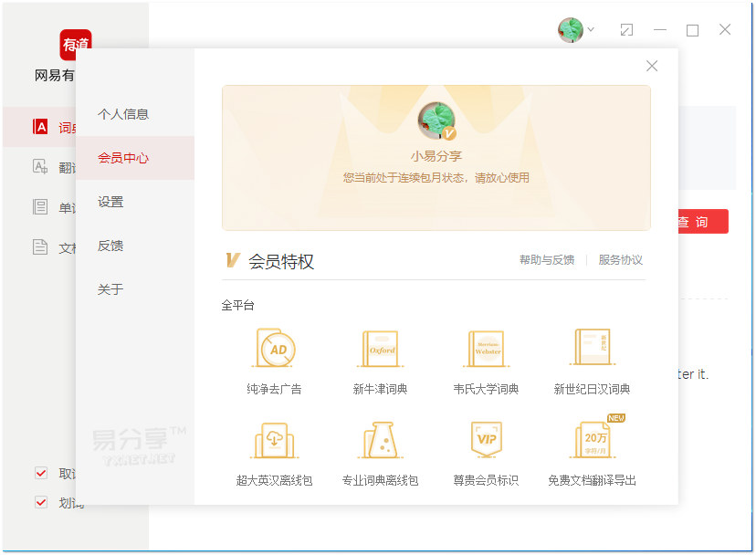
Task: Switch to the 设置 settings section
Action: point(110,202)
